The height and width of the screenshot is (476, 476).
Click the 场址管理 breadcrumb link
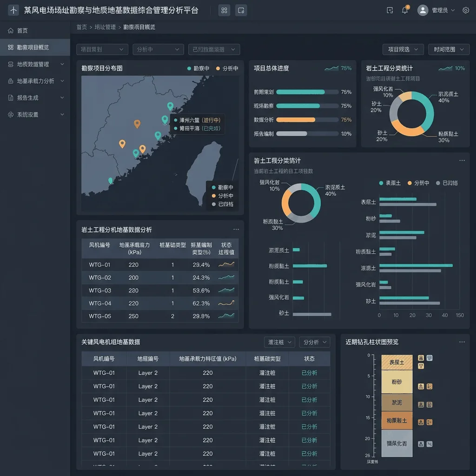point(106,27)
